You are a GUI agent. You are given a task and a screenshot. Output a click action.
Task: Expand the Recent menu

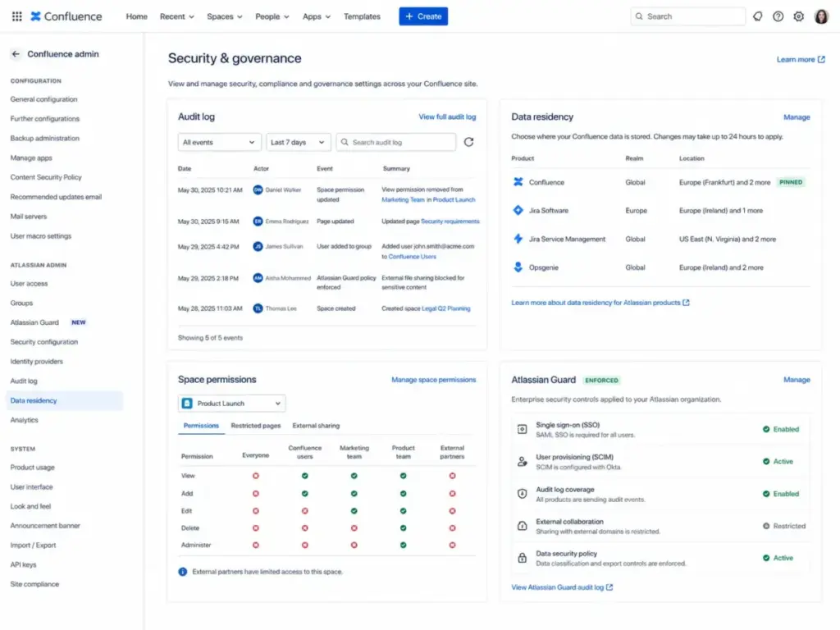click(x=177, y=16)
